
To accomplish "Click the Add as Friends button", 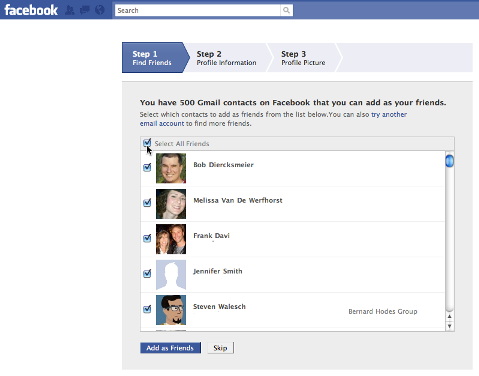I will 170,348.
